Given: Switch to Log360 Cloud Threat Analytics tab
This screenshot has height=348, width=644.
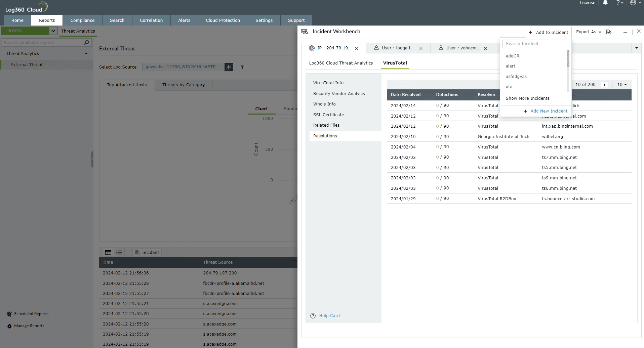Looking at the screenshot, I should pyautogui.click(x=341, y=63).
